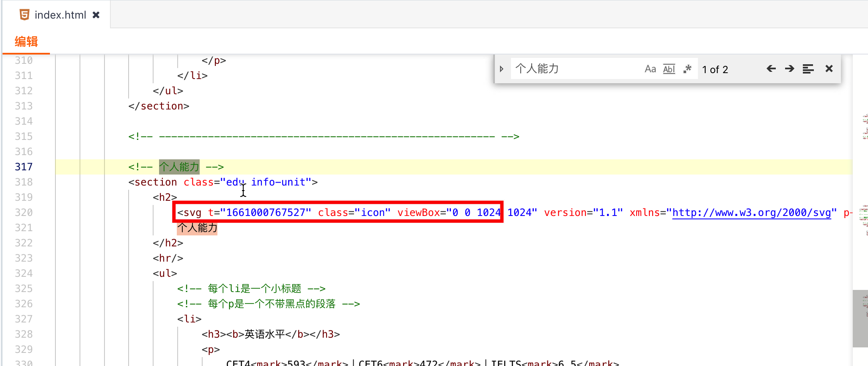Close the find widget
Image resolution: width=868 pixels, height=366 pixels.
(x=829, y=68)
